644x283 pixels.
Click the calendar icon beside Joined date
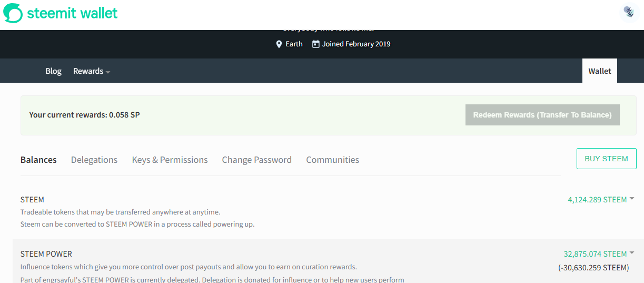[x=316, y=44]
